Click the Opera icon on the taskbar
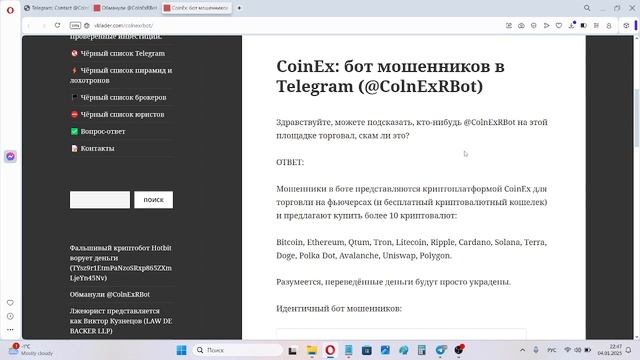The height and width of the screenshot is (360, 640). (330, 350)
